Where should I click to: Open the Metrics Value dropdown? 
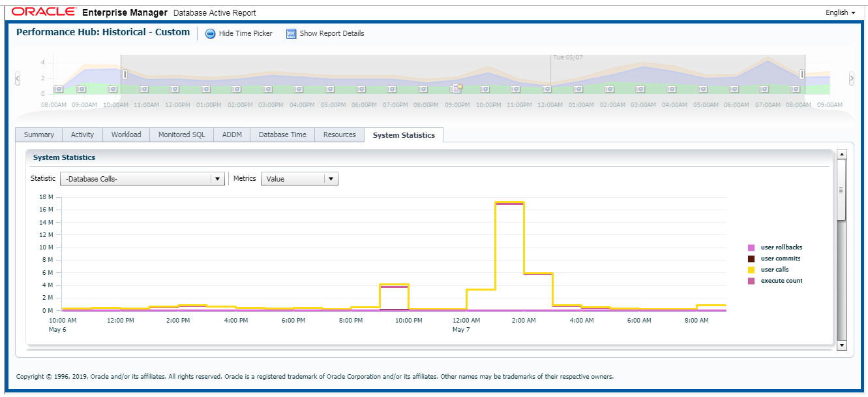[331, 178]
